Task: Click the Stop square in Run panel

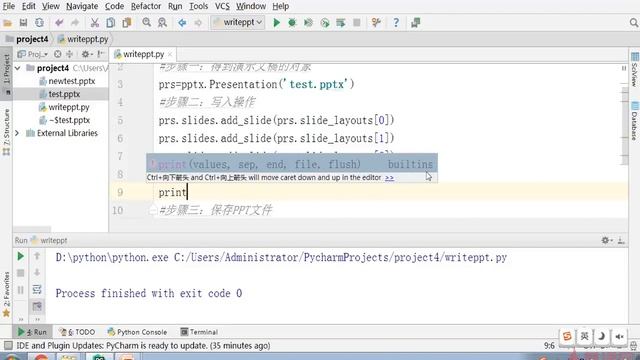Action: tap(20, 273)
